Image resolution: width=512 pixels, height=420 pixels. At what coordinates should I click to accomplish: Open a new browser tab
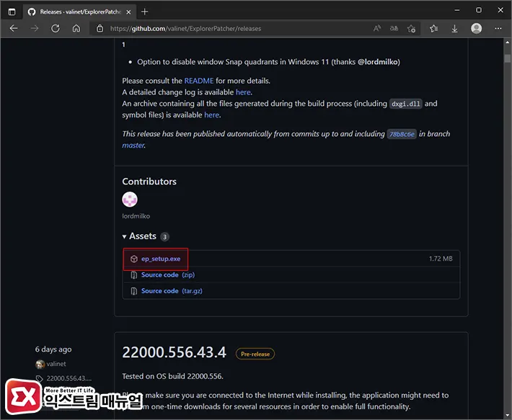tap(145, 12)
